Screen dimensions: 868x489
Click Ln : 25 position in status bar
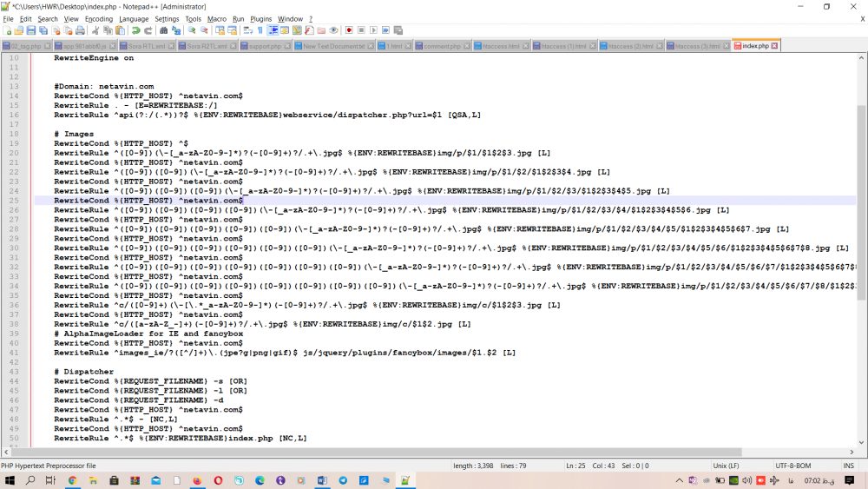coord(575,466)
